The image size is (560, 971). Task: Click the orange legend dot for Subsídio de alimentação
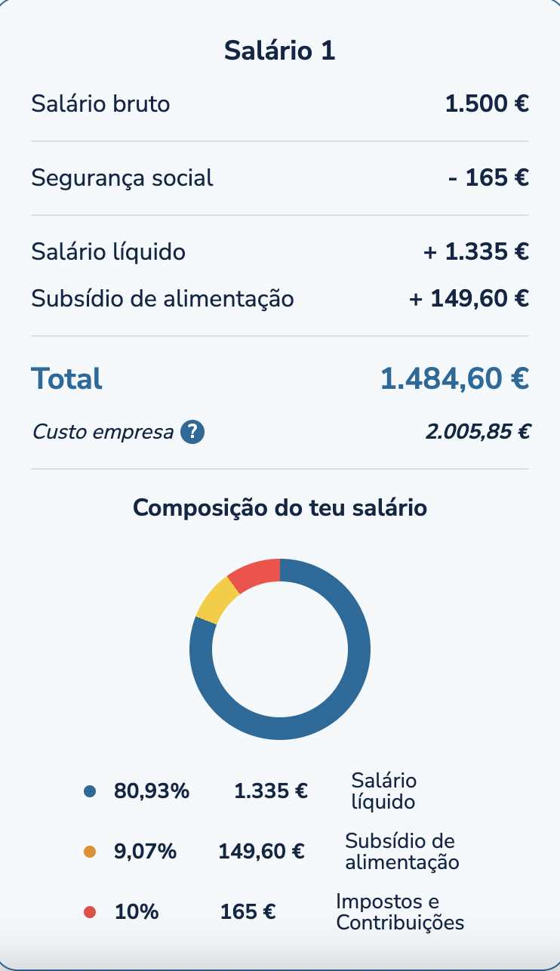(x=91, y=852)
